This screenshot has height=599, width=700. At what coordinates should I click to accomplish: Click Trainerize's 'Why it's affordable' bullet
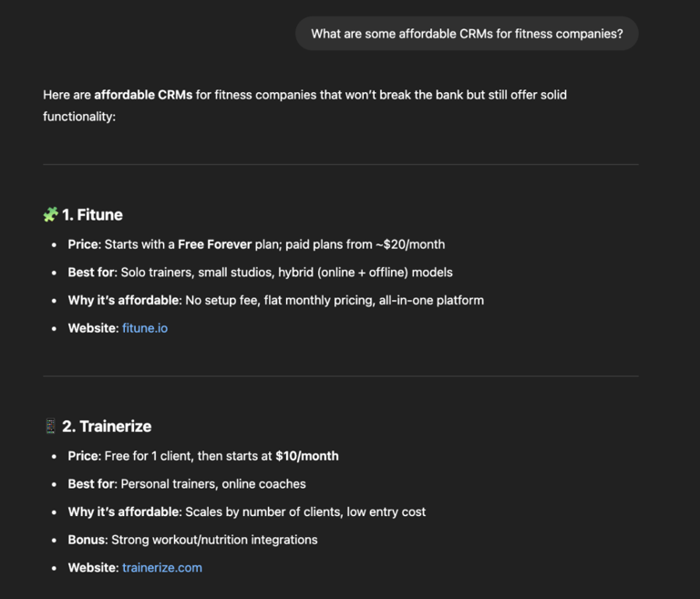point(247,511)
